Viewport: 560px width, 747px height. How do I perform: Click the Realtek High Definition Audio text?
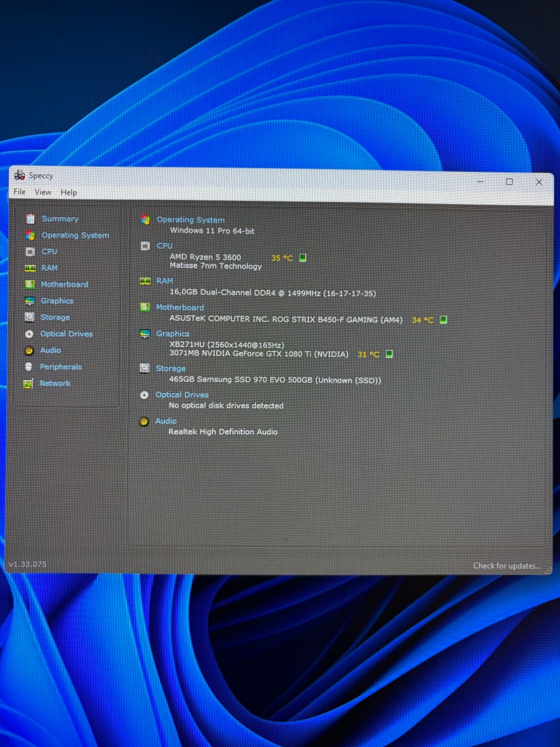pyautogui.click(x=223, y=432)
